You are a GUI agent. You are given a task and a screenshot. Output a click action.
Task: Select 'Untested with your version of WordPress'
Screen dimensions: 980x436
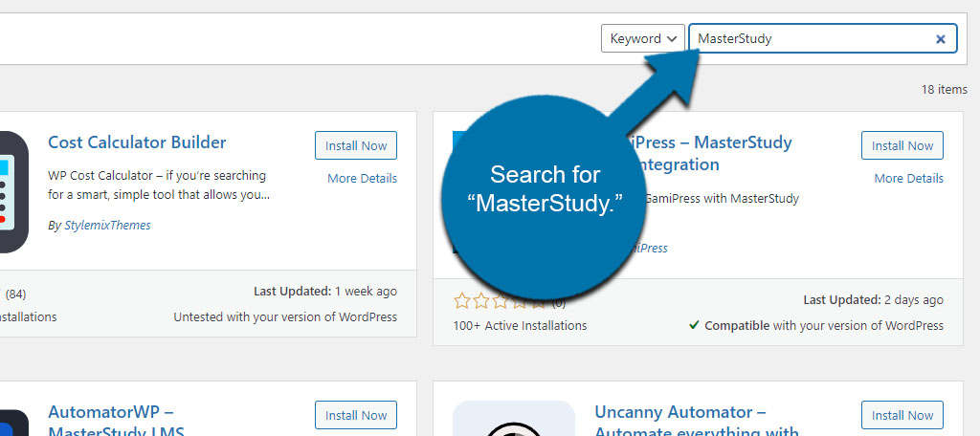[285, 316]
